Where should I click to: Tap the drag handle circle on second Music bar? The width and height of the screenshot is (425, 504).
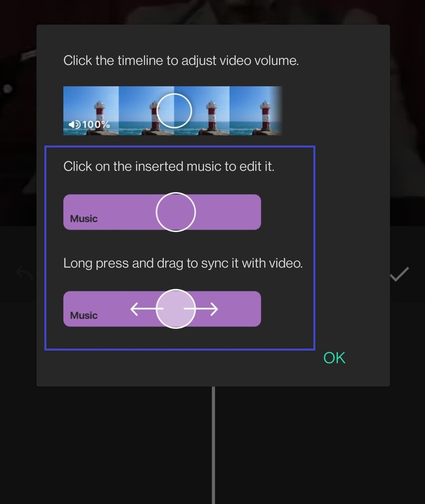coord(176,309)
